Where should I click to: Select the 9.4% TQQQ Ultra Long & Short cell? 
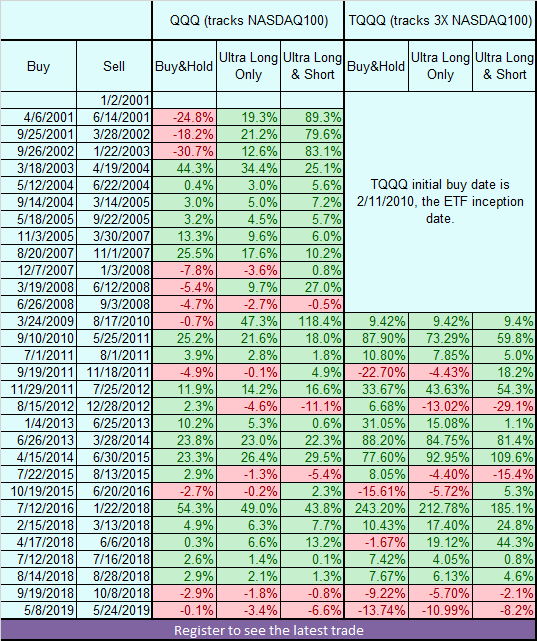pyautogui.click(x=504, y=321)
